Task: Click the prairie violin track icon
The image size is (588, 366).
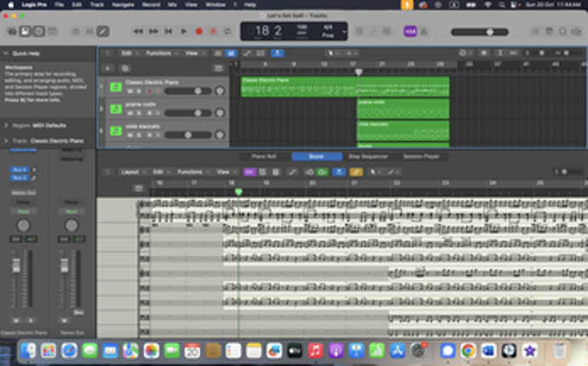Action: (116, 109)
